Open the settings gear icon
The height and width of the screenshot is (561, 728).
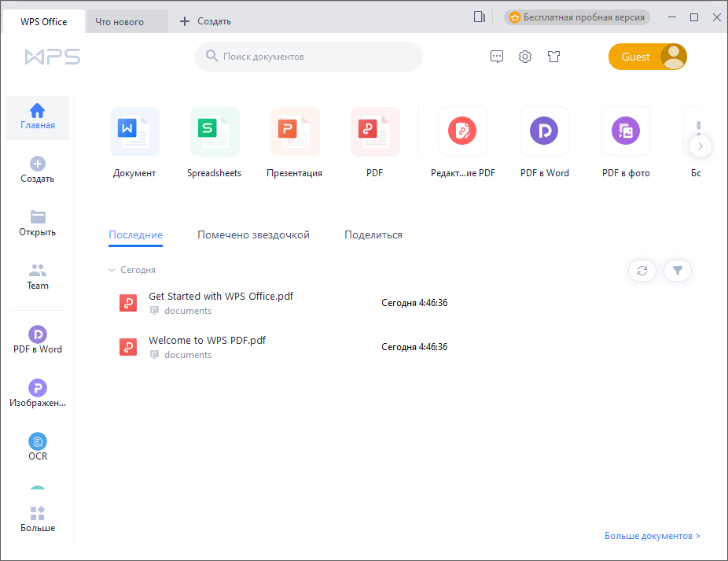coord(525,57)
